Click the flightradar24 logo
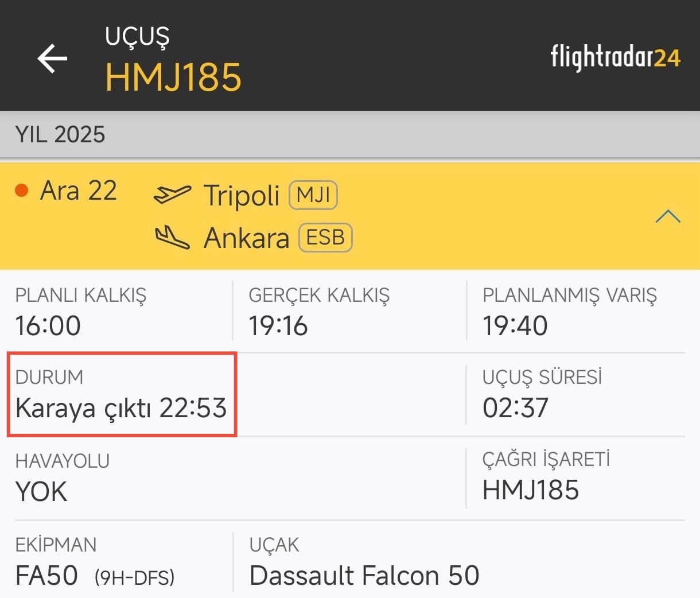 coord(615,57)
